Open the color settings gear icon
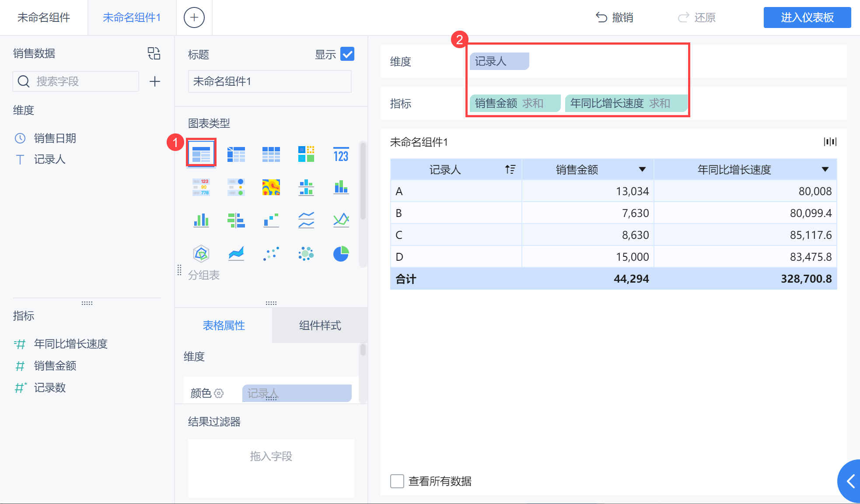860x504 pixels. pyautogui.click(x=219, y=393)
